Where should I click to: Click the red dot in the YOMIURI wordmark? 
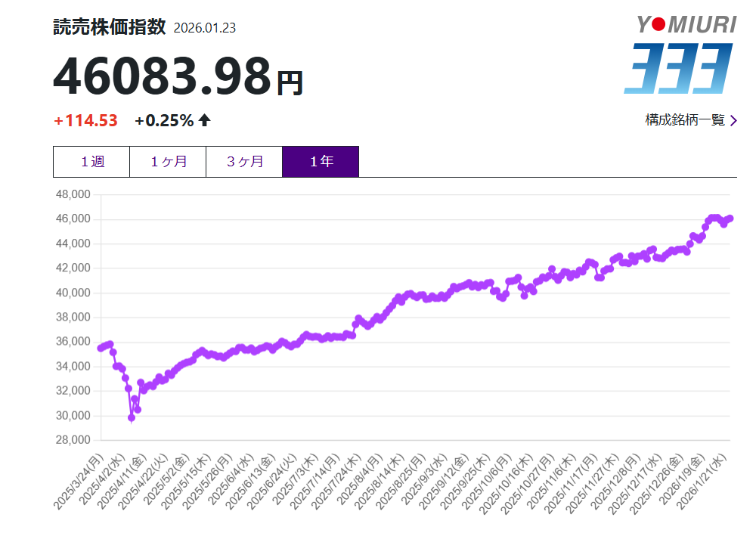(x=658, y=25)
